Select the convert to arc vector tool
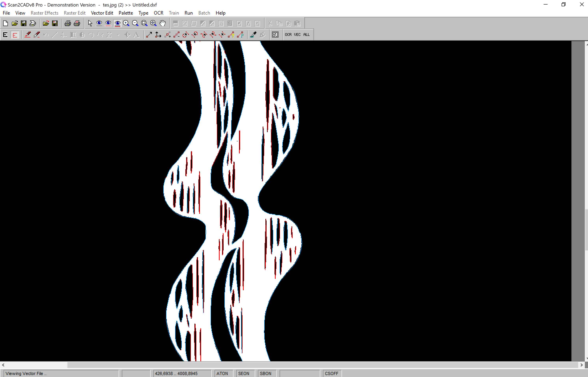Screen dimensions: 588x377 click(x=195, y=35)
